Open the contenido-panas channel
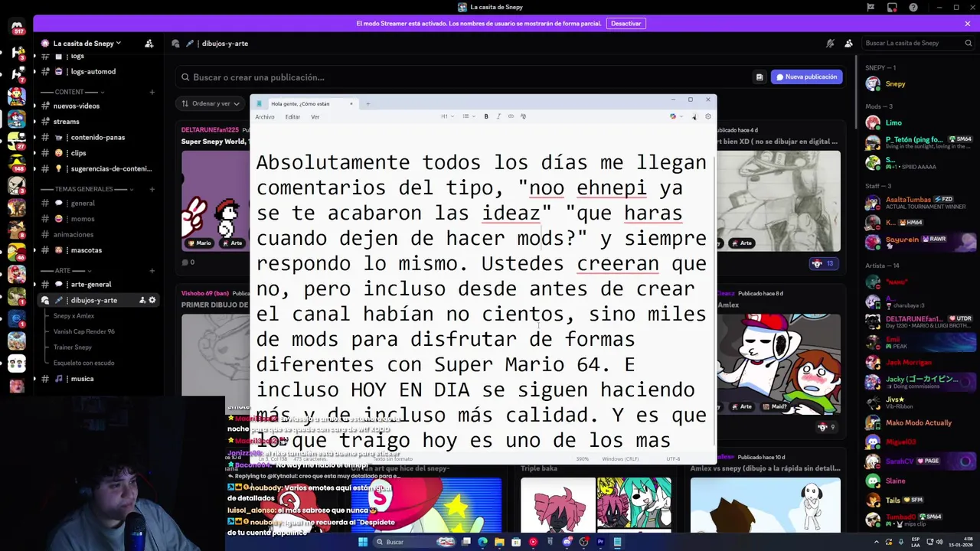This screenshot has height=551, width=980. pos(98,137)
